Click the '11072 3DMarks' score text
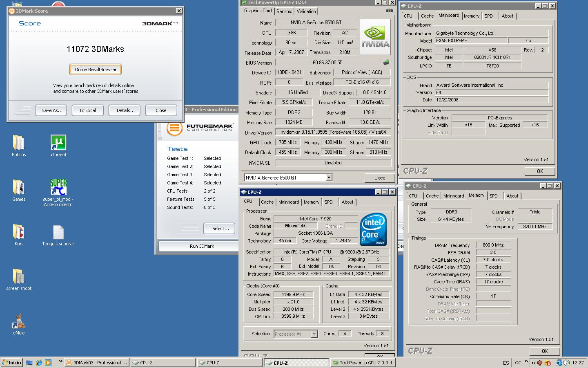 (x=95, y=49)
